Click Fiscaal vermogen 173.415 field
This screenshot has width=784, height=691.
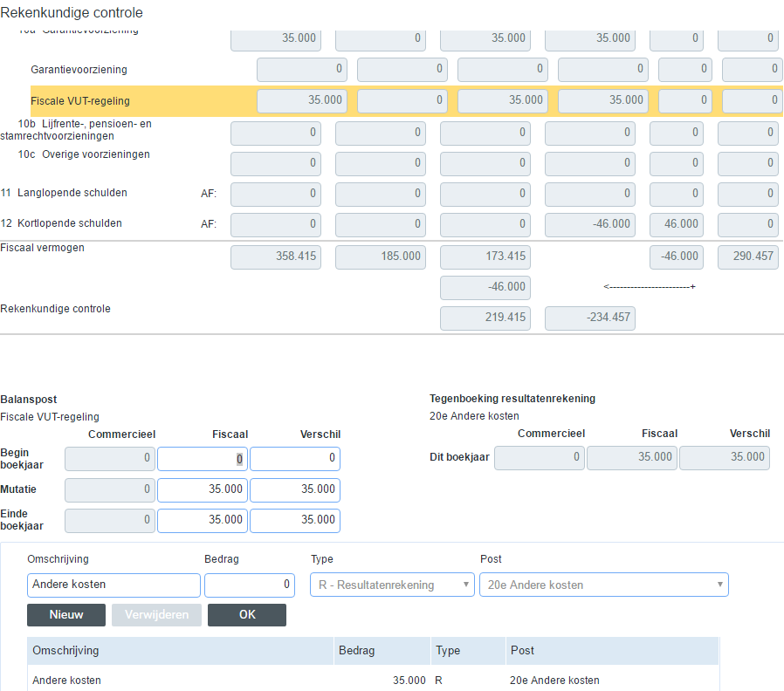pyautogui.click(x=485, y=257)
